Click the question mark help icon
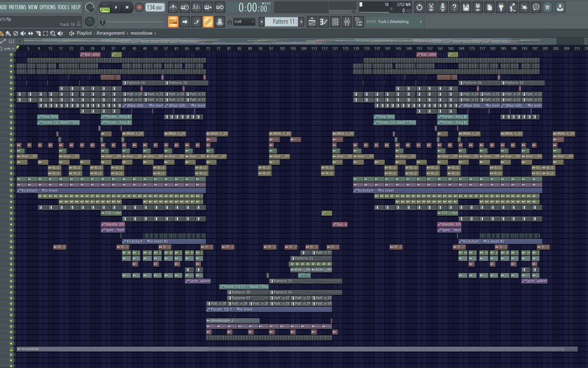Screen dimensions: 588x368 point(454,7)
